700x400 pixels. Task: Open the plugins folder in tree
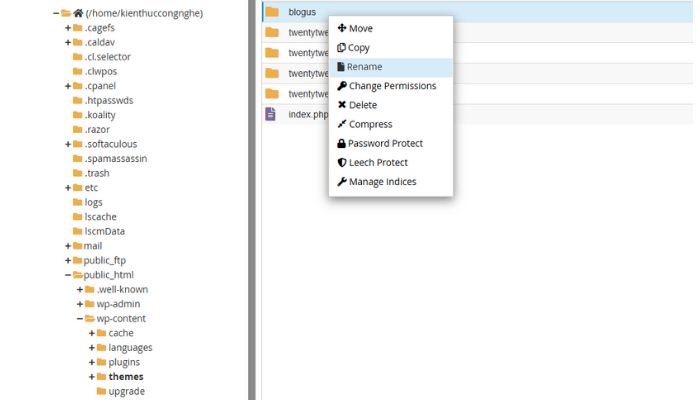[124, 362]
